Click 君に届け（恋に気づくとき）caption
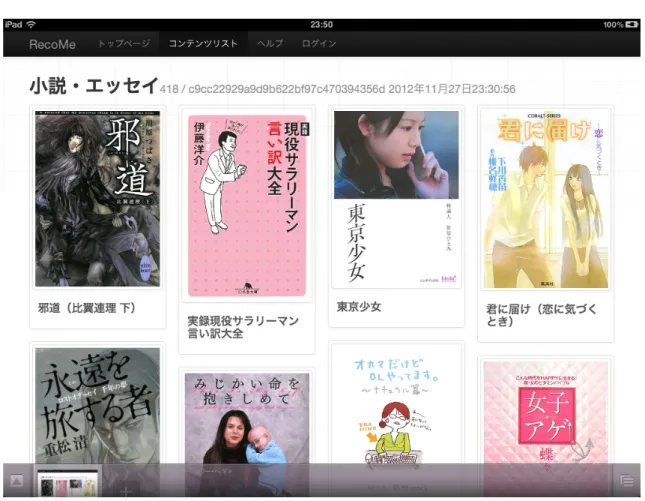This screenshot has width=645, height=501. (x=541, y=315)
